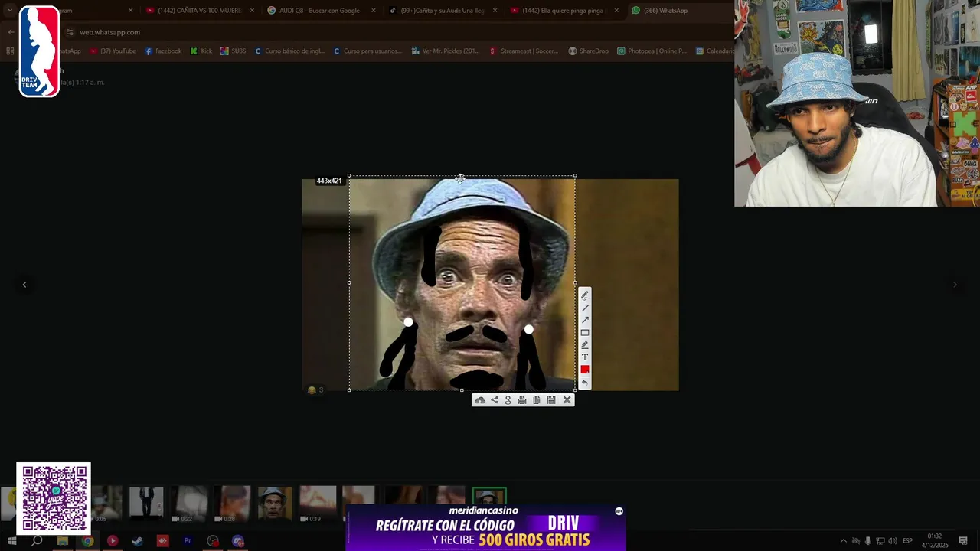Open Photopea Online bookmark
Viewport: 980px width, 551px height.
click(653, 51)
